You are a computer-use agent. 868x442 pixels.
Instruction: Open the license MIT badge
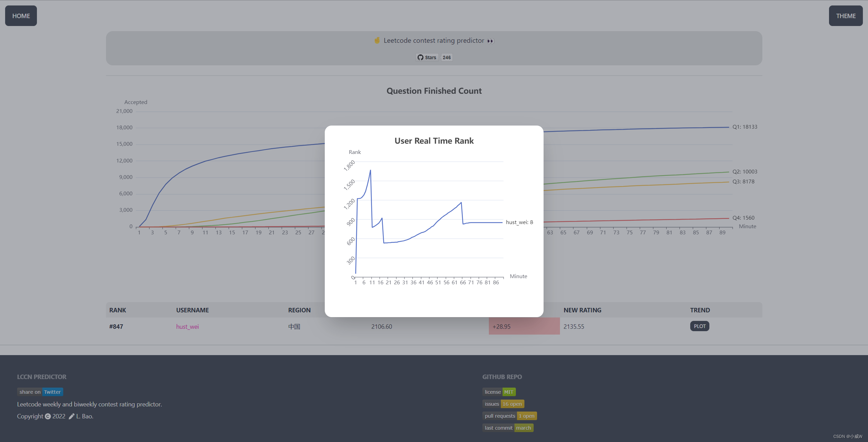tap(499, 392)
